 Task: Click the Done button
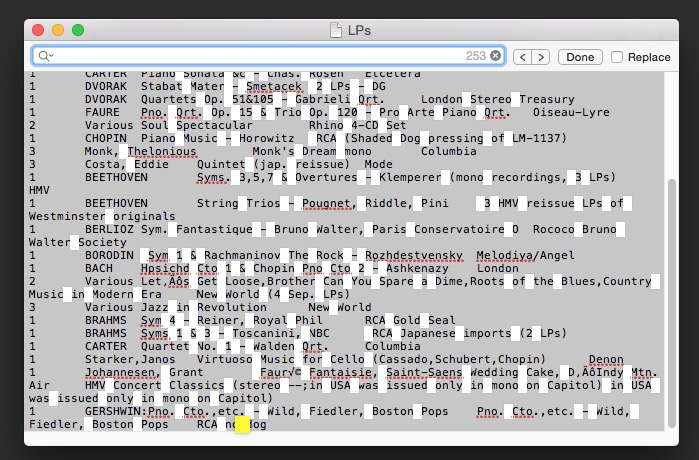click(580, 57)
